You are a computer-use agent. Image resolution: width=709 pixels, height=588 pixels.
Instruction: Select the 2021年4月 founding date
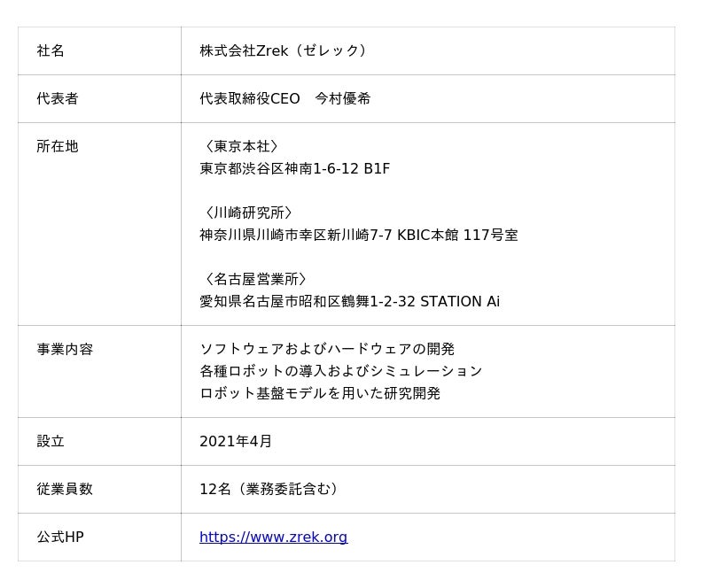coord(236,442)
